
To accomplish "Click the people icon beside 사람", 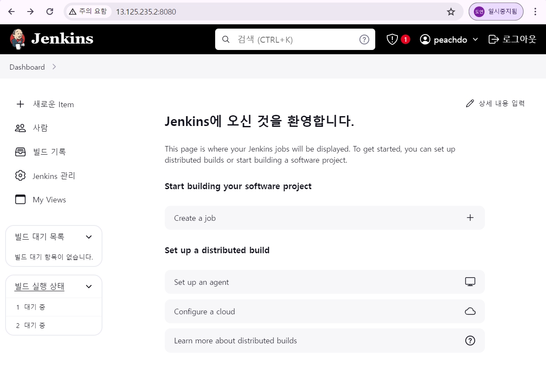I will (20, 128).
